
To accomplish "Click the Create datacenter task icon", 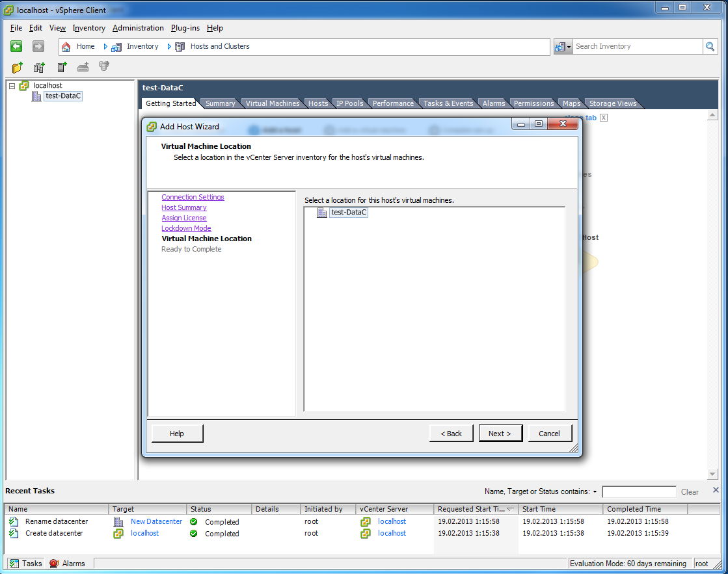I will (14, 534).
